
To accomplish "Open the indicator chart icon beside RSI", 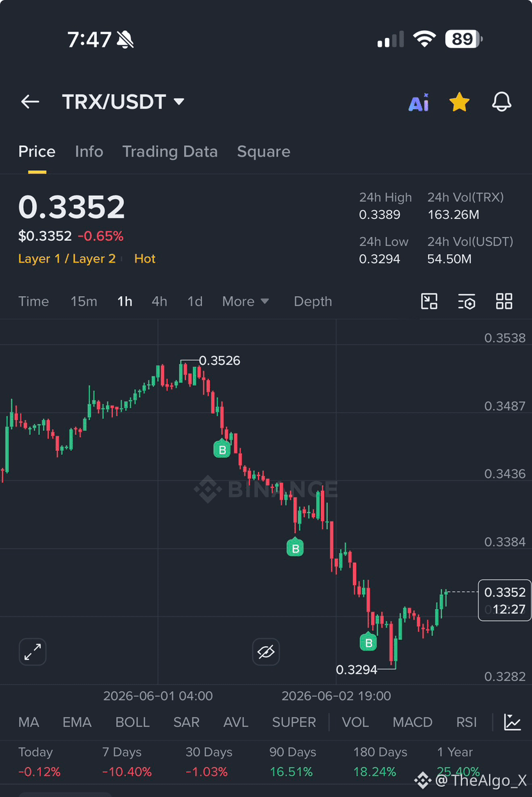I will (x=513, y=722).
